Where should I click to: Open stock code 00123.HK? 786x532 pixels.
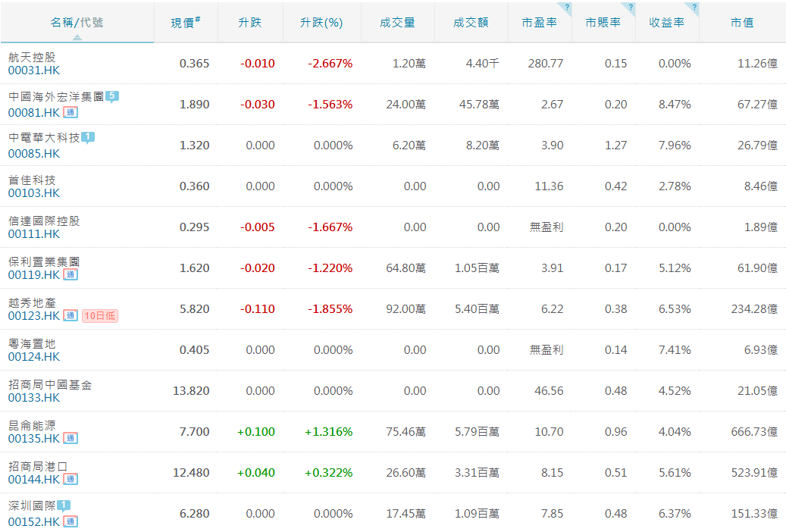point(33,316)
